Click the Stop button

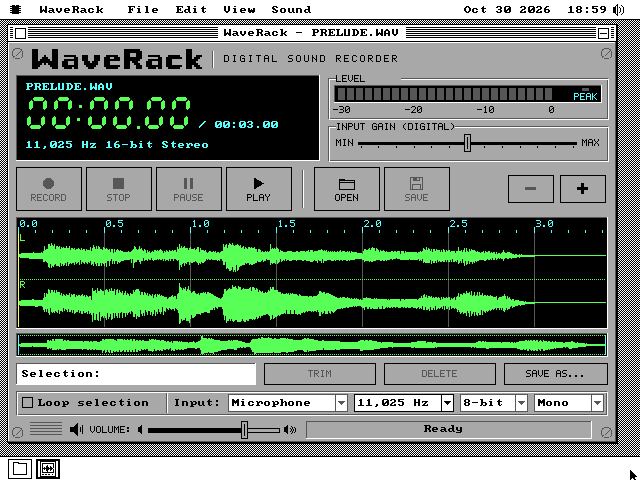[119, 189]
